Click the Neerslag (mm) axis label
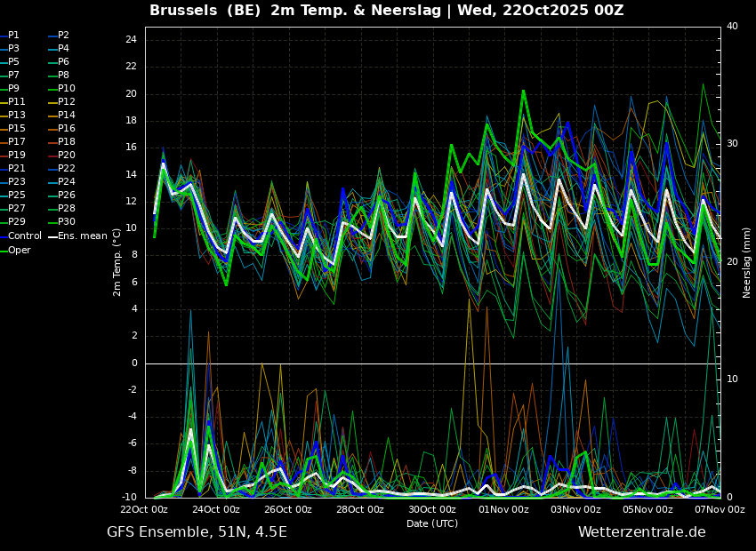 click(747, 262)
